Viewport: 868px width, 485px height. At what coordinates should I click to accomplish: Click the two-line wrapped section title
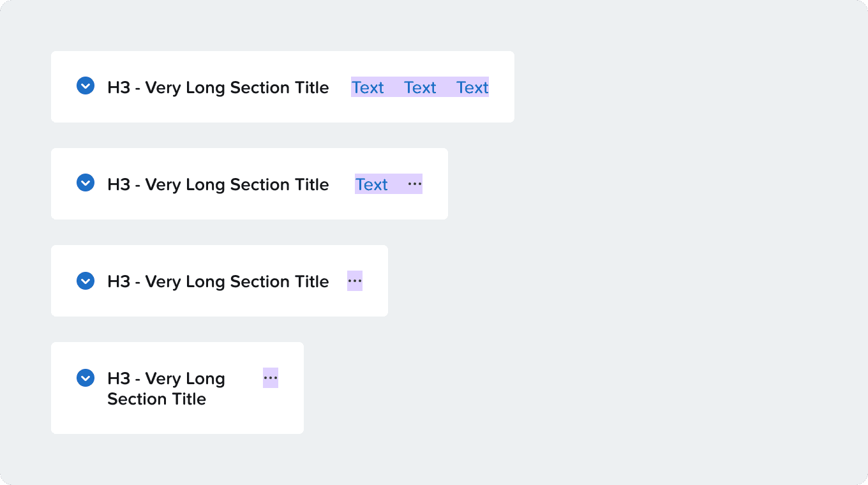pos(167,389)
